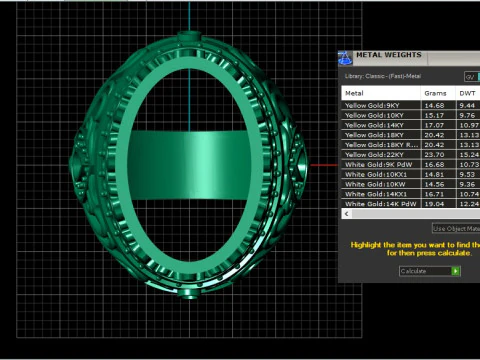The height and width of the screenshot is (360, 480).
Task: Click the 14.68 grams value
Action: click(434, 106)
